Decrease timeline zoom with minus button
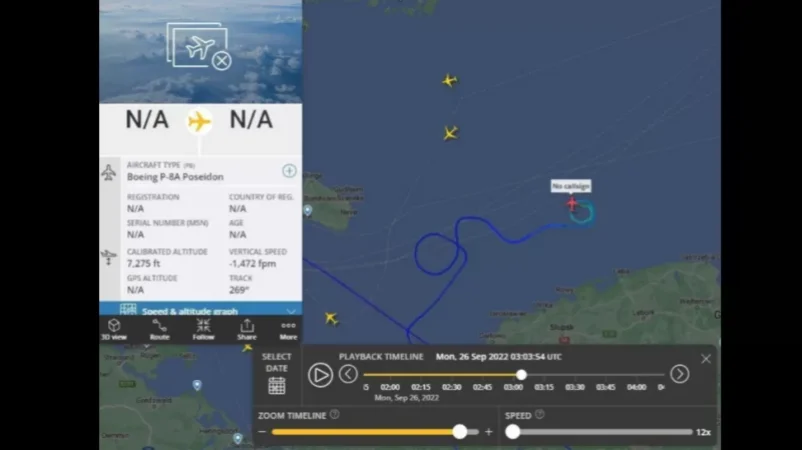The width and height of the screenshot is (802, 450). pos(262,432)
